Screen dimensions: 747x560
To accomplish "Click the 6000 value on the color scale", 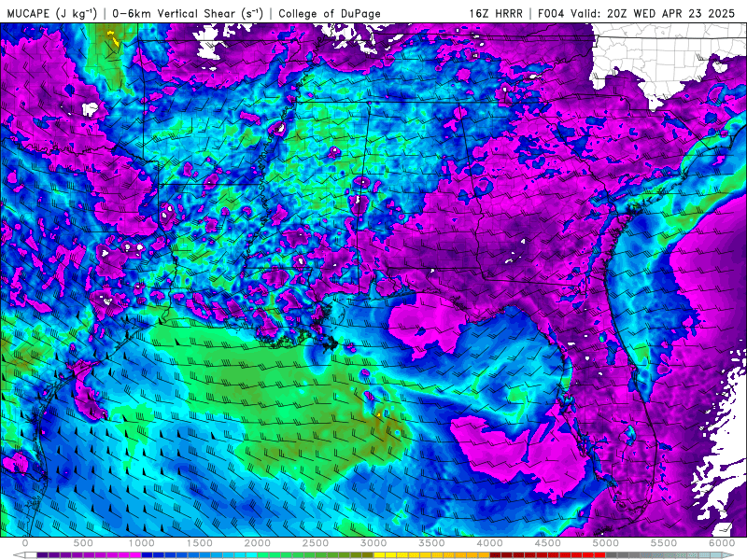I will (x=722, y=543).
